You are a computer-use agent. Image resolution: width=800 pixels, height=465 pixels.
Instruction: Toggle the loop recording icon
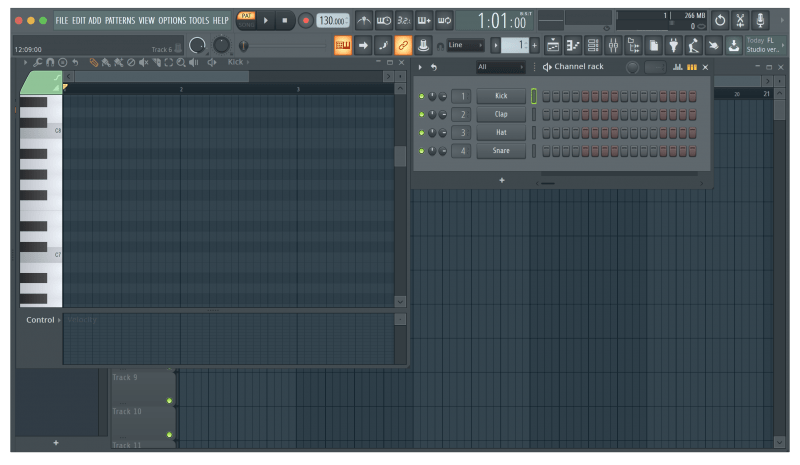444,21
